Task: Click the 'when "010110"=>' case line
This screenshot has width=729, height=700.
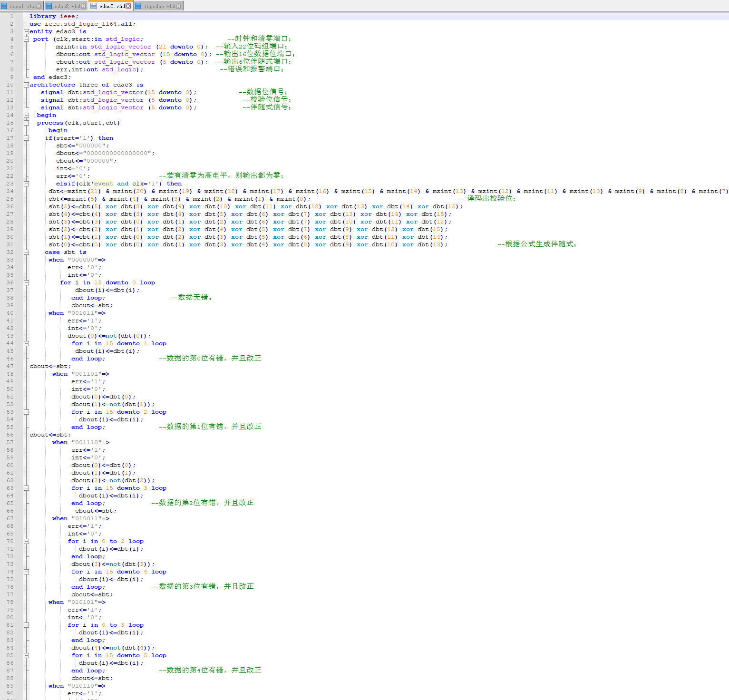Action: (x=77, y=686)
